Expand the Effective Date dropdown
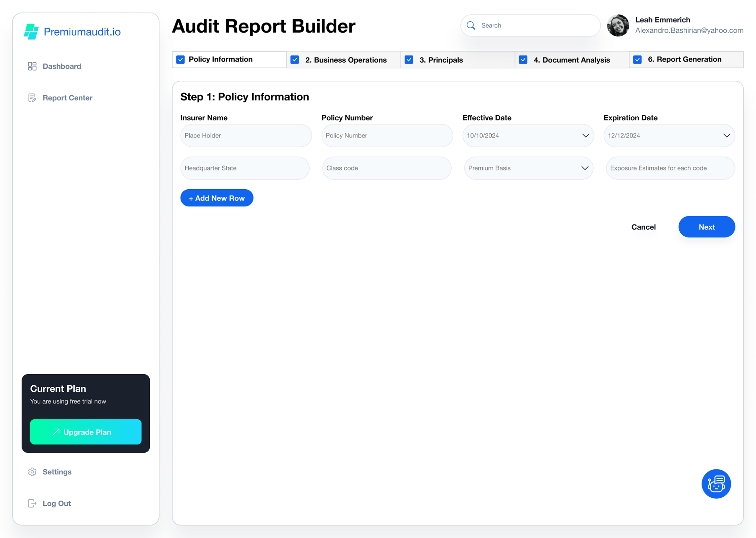This screenshot has width=756, height=538. 585,136
